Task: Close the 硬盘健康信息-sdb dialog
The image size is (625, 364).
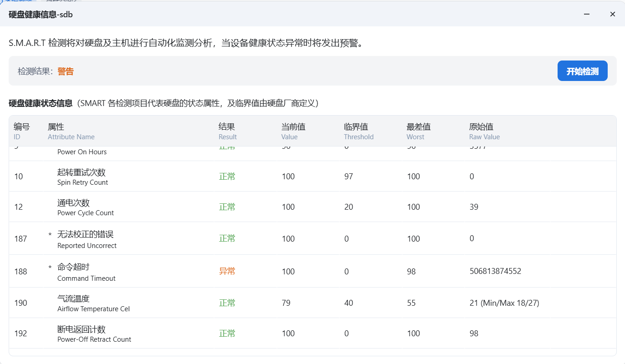Action: pos(613,14)
